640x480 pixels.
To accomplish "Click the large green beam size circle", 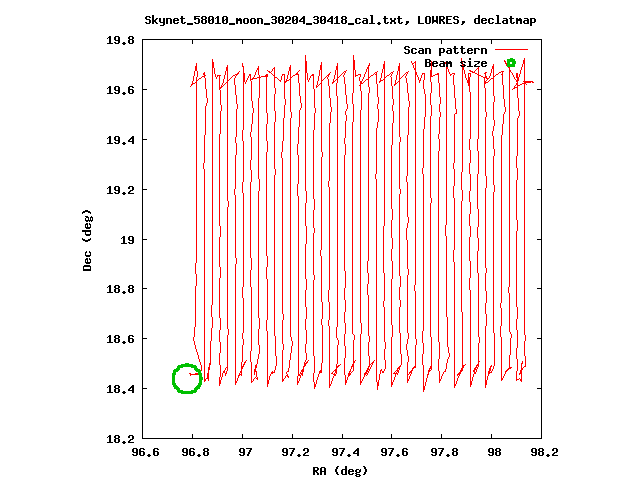I will click(186, 379).
